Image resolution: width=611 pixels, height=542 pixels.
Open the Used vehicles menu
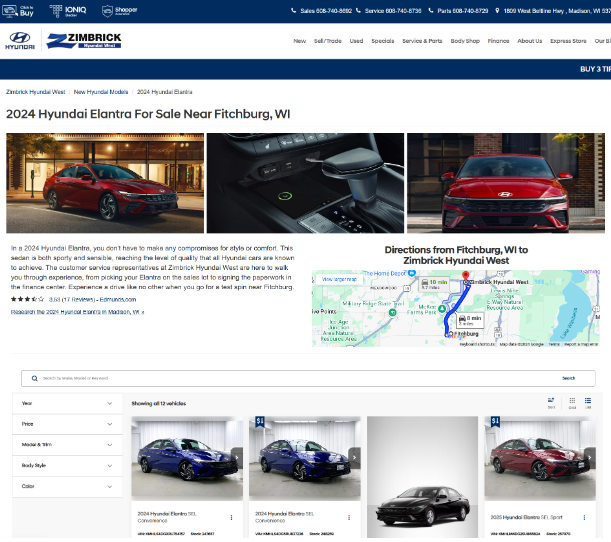(356, 41)
